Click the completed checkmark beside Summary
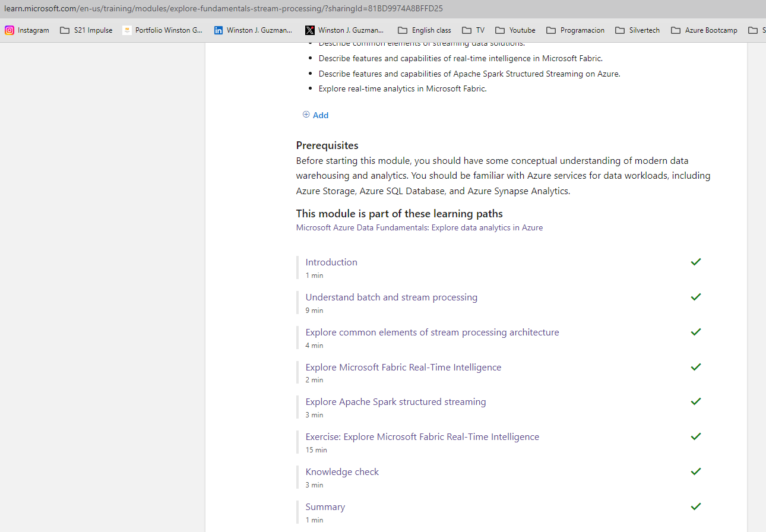 point(696,506)
